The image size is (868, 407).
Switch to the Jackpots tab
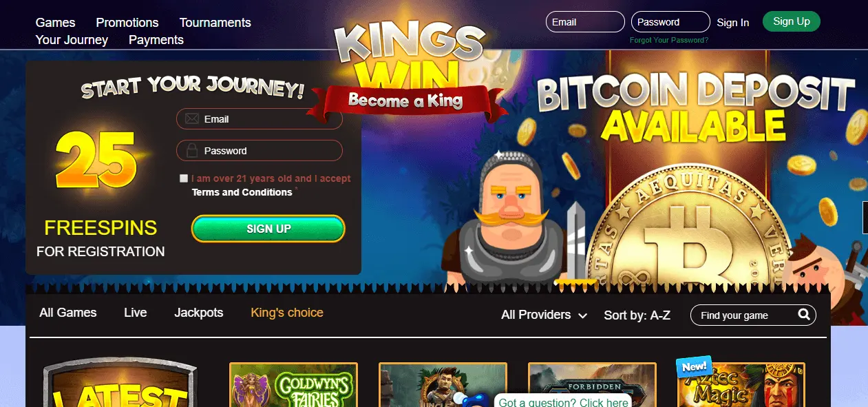click(x=199, y=313)
